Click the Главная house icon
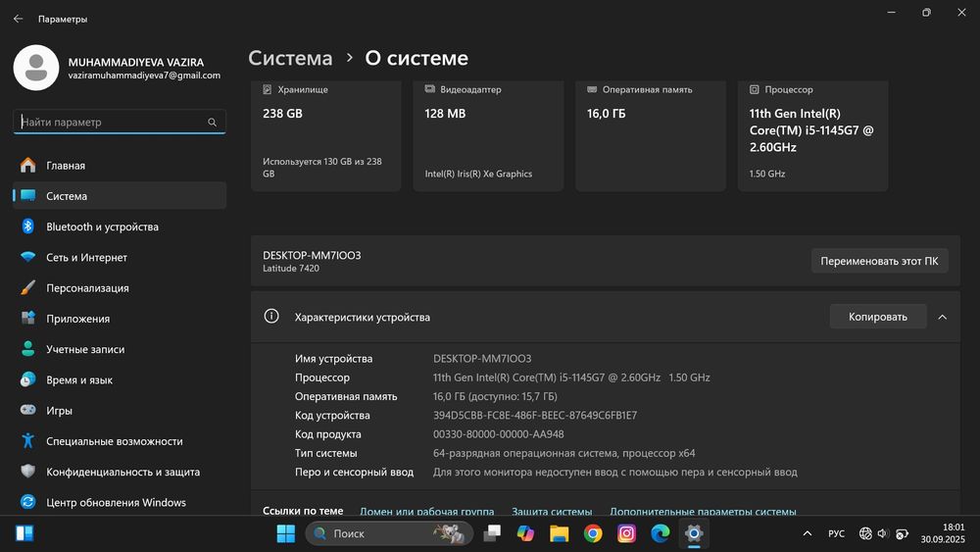 (27, 165)
